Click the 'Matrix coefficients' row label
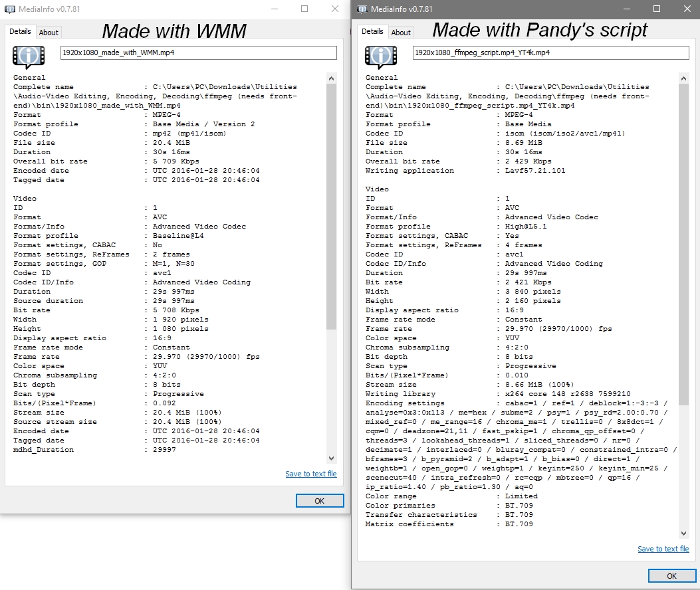700x590 pixels. point(409,524)
